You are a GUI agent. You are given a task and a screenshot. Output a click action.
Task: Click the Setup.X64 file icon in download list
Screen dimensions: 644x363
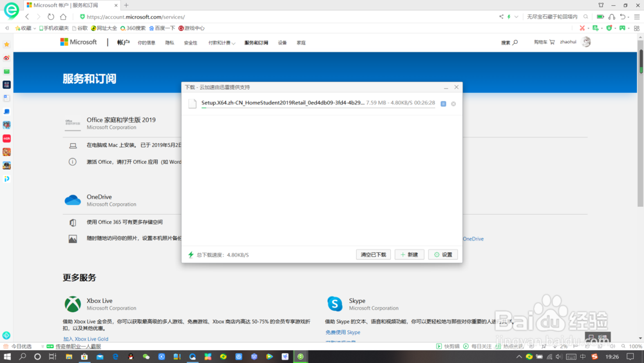pos(192,104)
